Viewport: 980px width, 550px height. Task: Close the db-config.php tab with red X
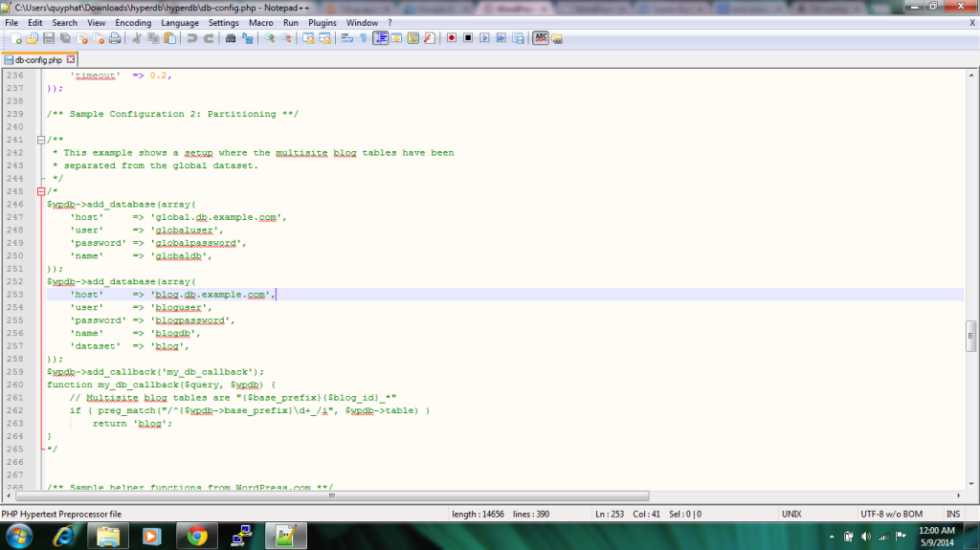[71, 59]
